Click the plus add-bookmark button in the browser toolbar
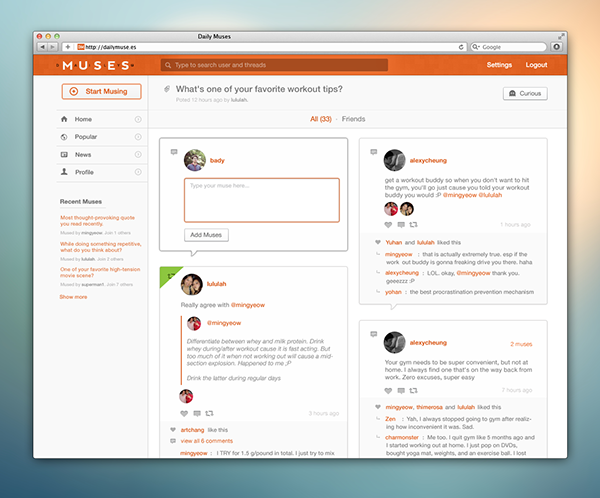Screen dimensions: 600x498 click(x=68, y=47)
